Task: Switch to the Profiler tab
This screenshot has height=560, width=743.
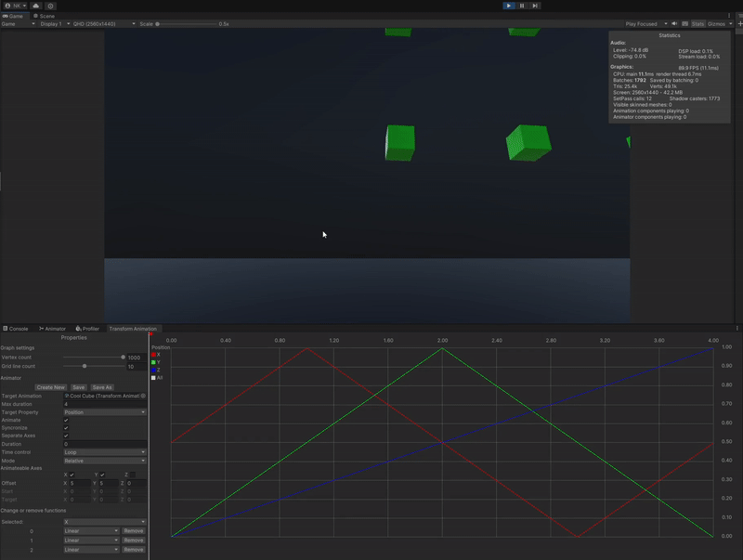Action: (87, 329)
